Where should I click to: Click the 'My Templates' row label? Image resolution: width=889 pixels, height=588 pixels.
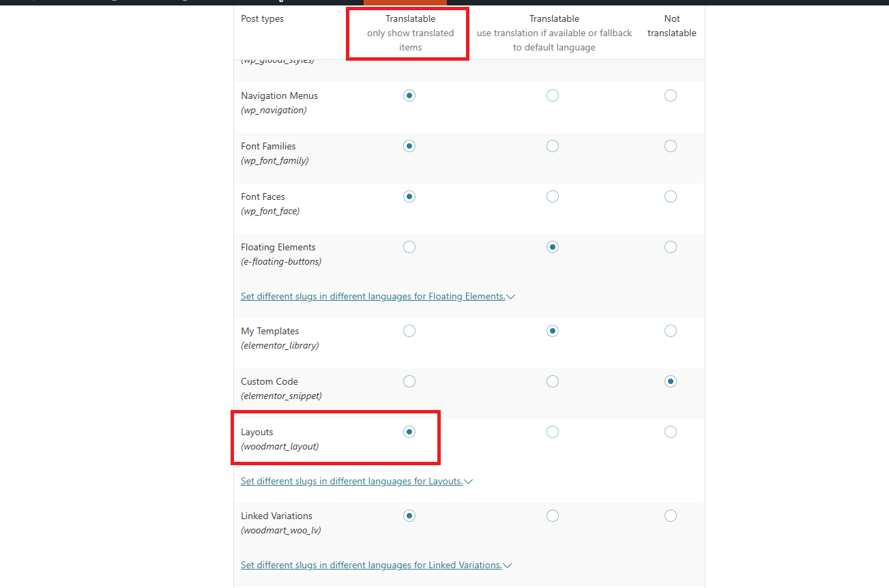pos(270,331)
